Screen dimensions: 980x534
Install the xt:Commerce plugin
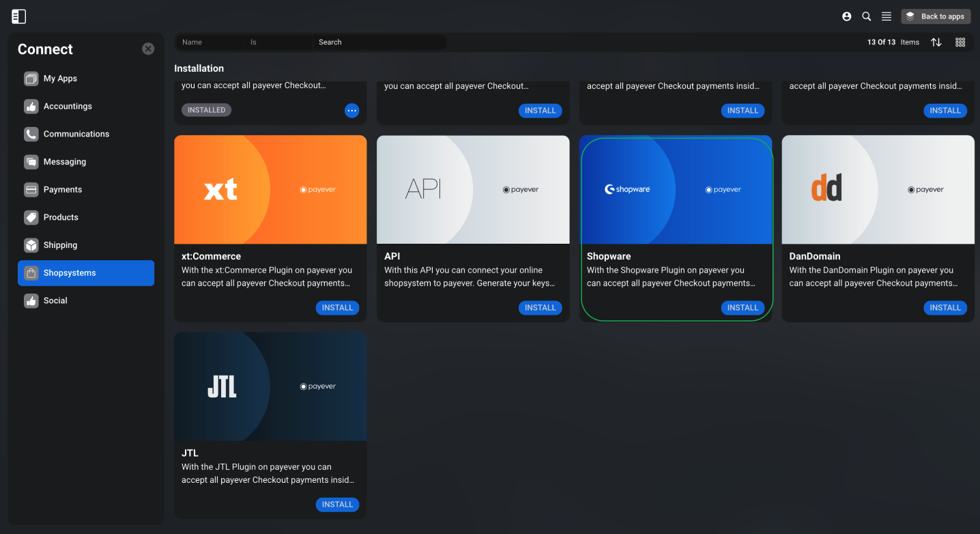(x=337, y=308)
